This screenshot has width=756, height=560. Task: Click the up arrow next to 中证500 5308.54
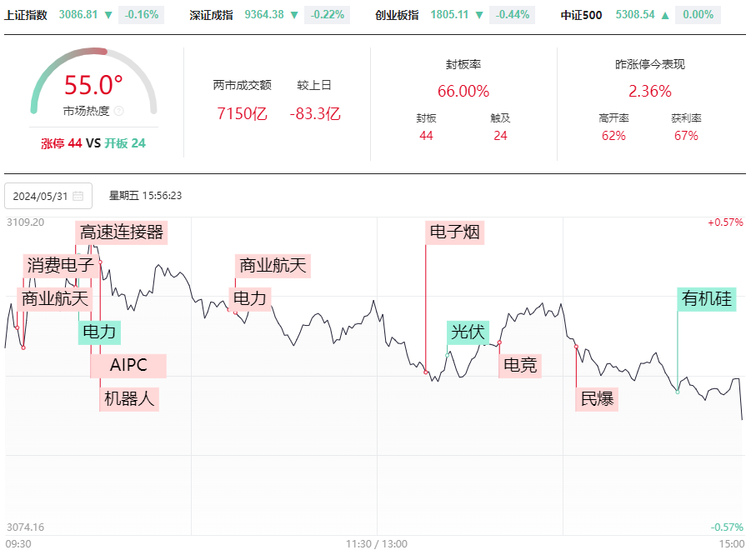coord(665,14)
